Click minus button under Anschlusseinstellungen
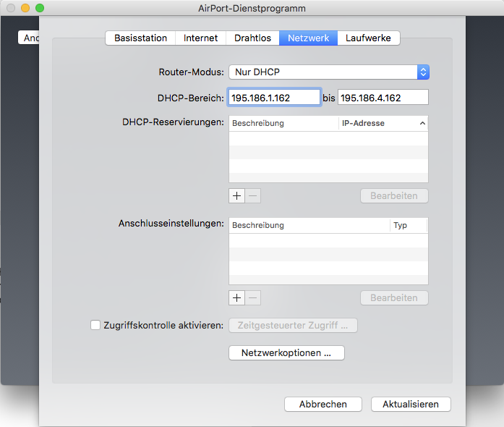This screenshot has width=504, height=427. pos(253,297)
